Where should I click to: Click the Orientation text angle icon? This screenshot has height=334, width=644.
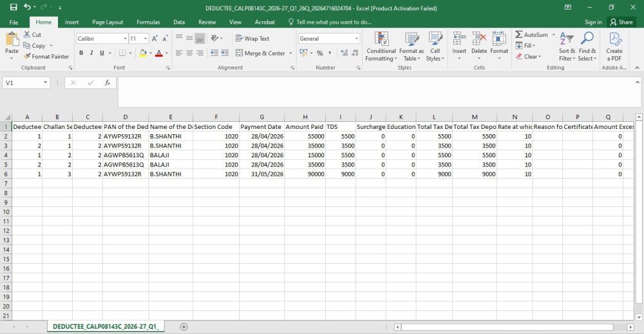214,38
